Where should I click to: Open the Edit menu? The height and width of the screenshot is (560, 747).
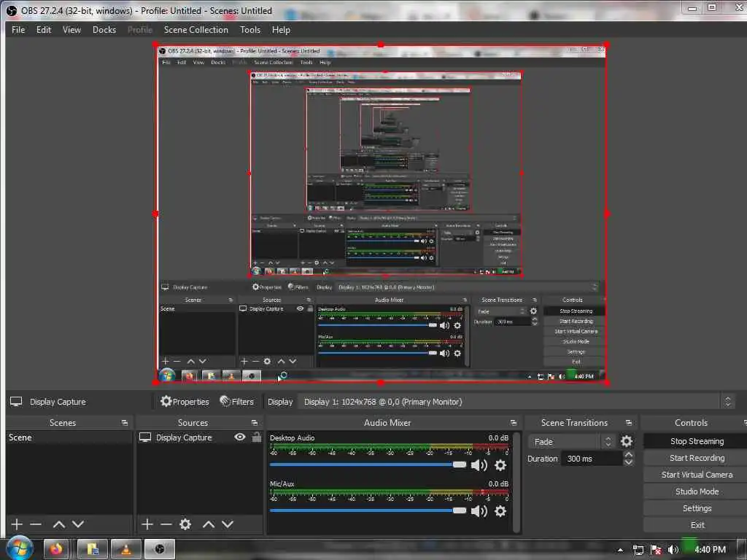[x=43, y=29]
